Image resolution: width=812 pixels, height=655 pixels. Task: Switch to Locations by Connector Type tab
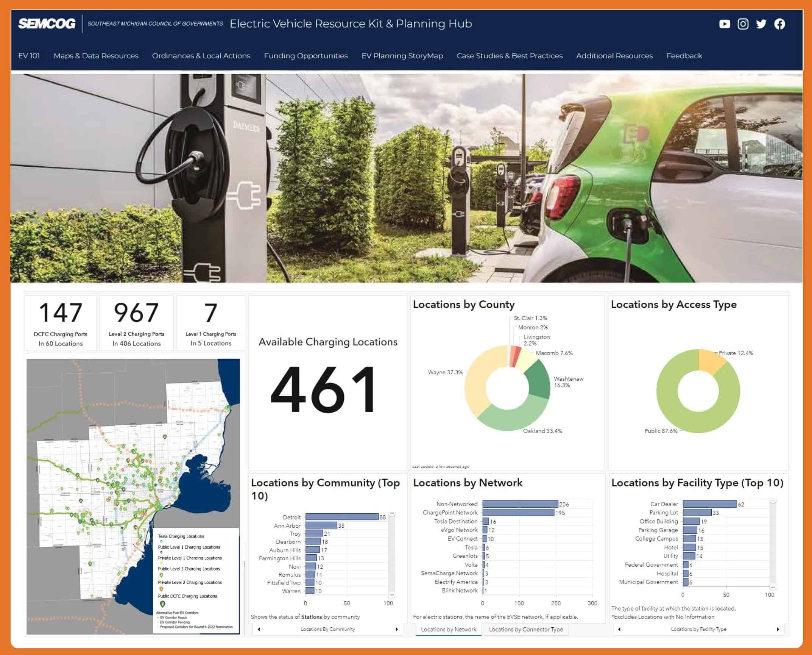[x=526, y=629]
